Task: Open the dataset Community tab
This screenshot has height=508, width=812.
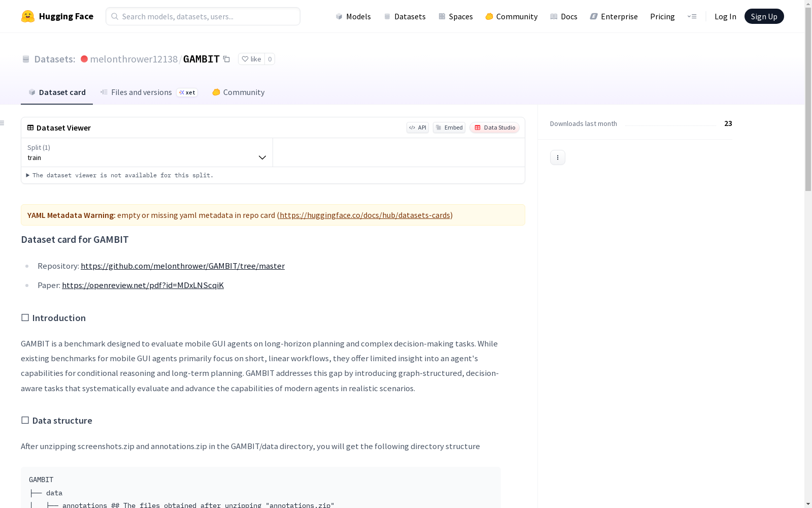Action: click(x=239, y=92)
